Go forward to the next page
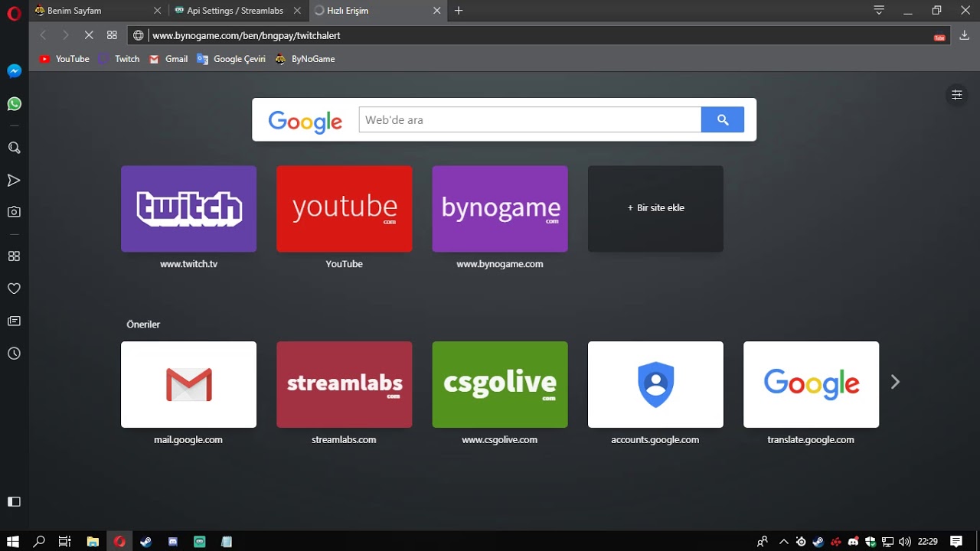980x551 pixels. (66, 35)
